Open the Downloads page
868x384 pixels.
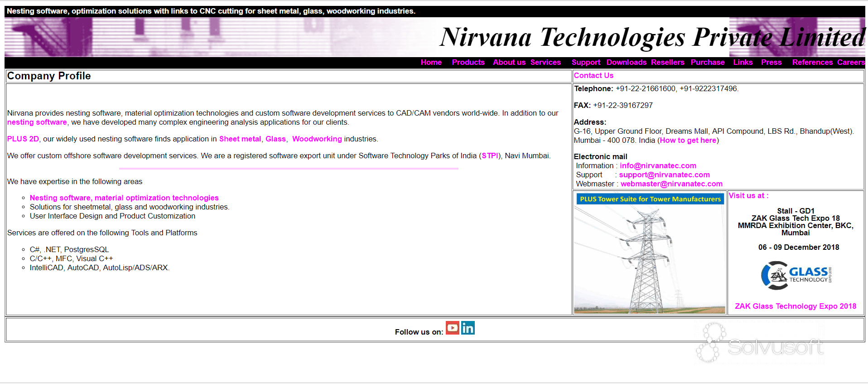coord(627,63)
